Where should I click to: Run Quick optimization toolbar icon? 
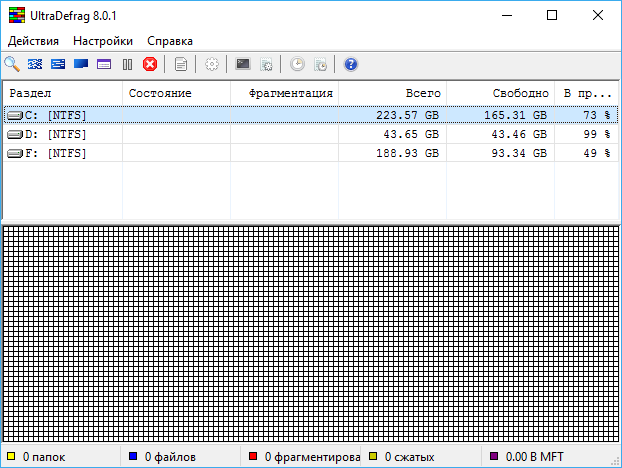pos(58,64)
